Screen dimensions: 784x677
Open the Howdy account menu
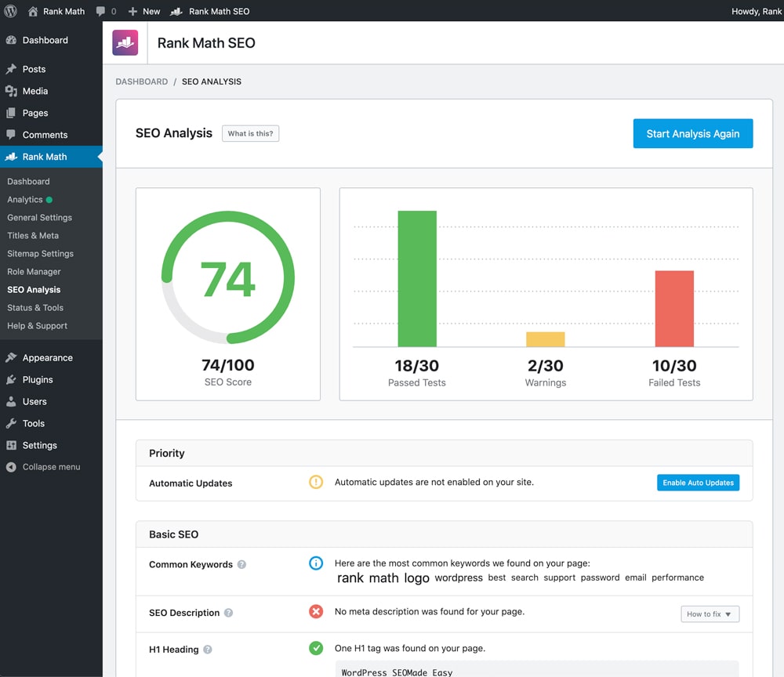(757, 11)
